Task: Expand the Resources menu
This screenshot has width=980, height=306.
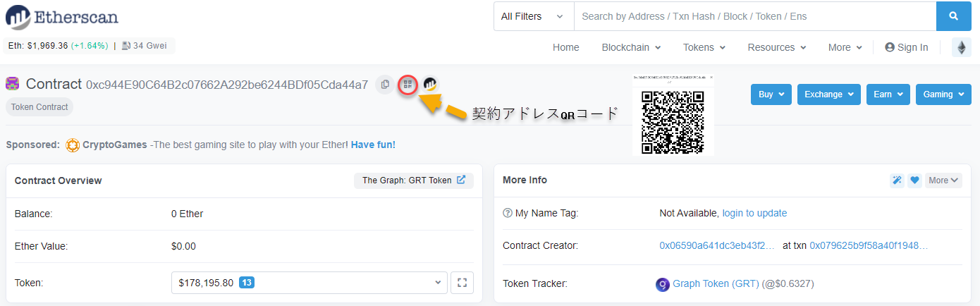Action: (776, 47)
